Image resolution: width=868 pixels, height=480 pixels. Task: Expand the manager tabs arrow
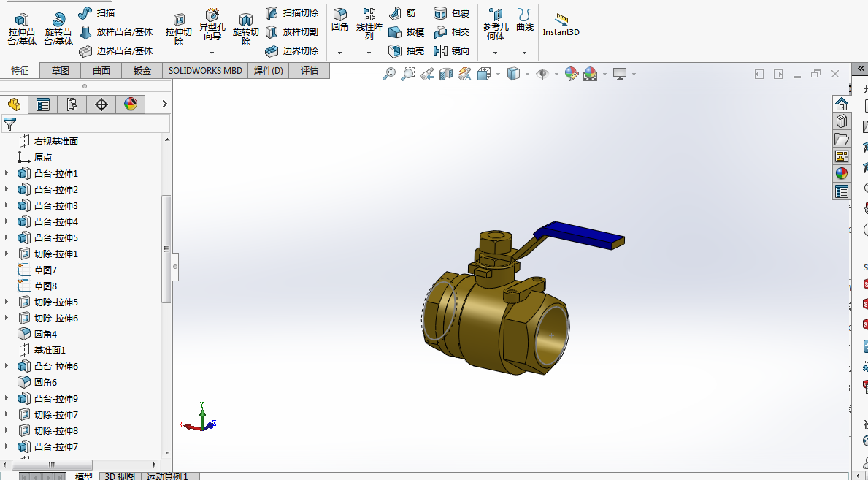click(164, 104)
